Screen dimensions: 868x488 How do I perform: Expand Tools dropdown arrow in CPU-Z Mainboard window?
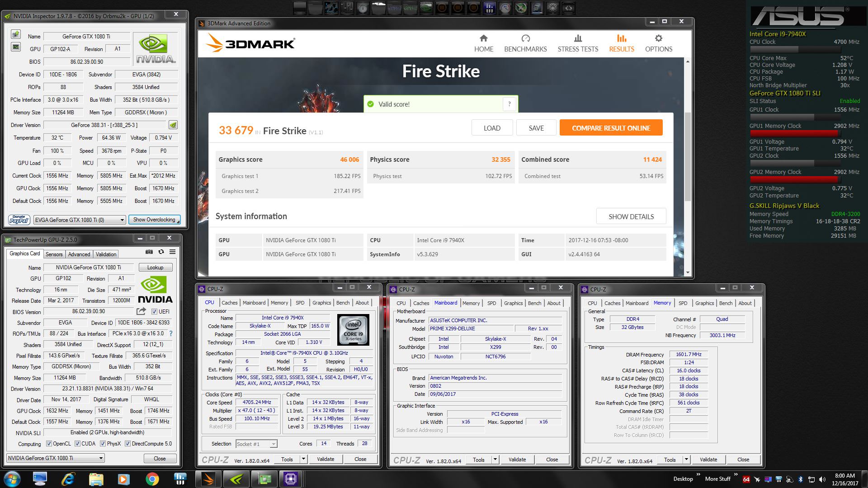click(495, 460)
